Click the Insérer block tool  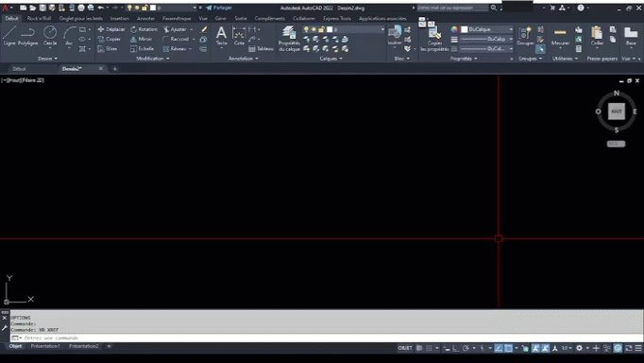tap(395, 35)
